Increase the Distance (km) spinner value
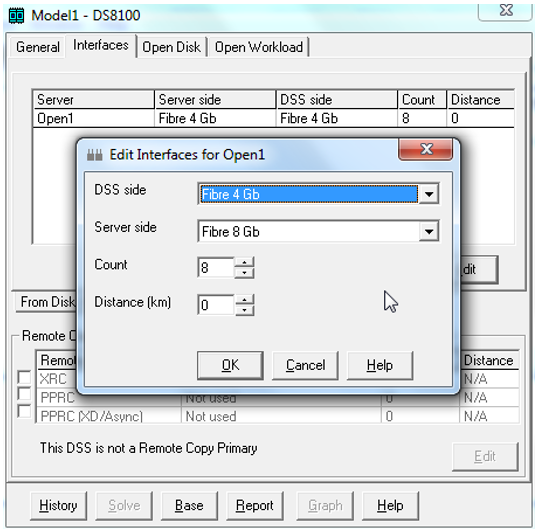 [x=244, y=300]
